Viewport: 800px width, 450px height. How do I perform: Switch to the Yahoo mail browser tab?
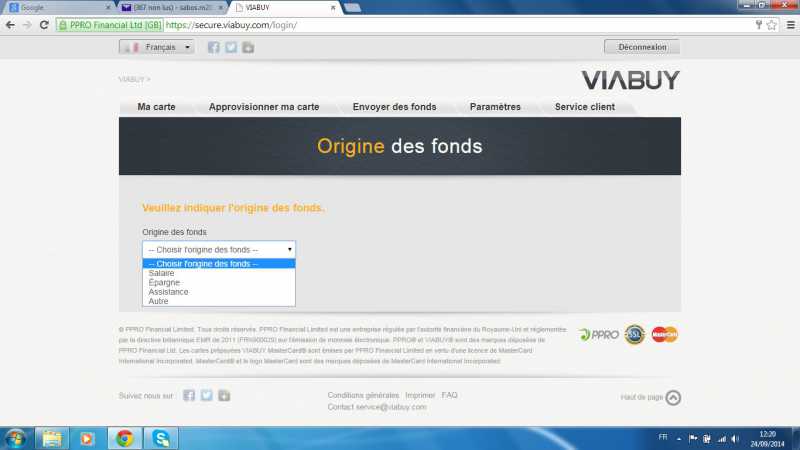pyautogui.click(x=172, y=8)
